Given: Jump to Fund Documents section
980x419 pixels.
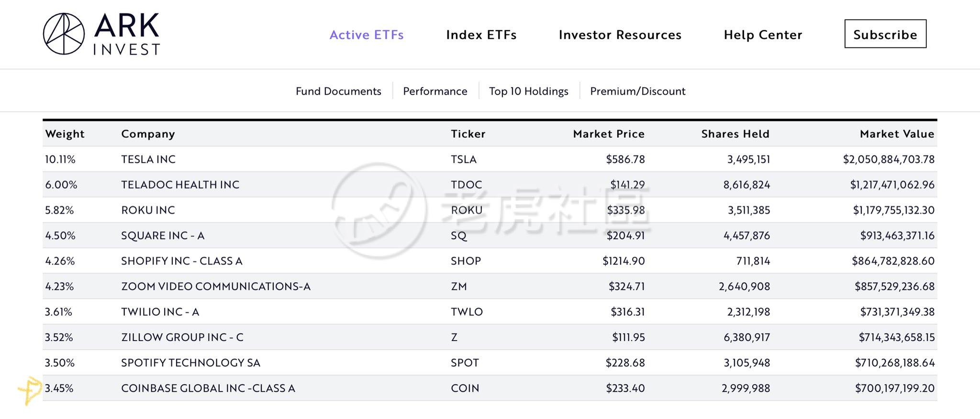Looking at the screenshot, I should click(x=338, y=91).
